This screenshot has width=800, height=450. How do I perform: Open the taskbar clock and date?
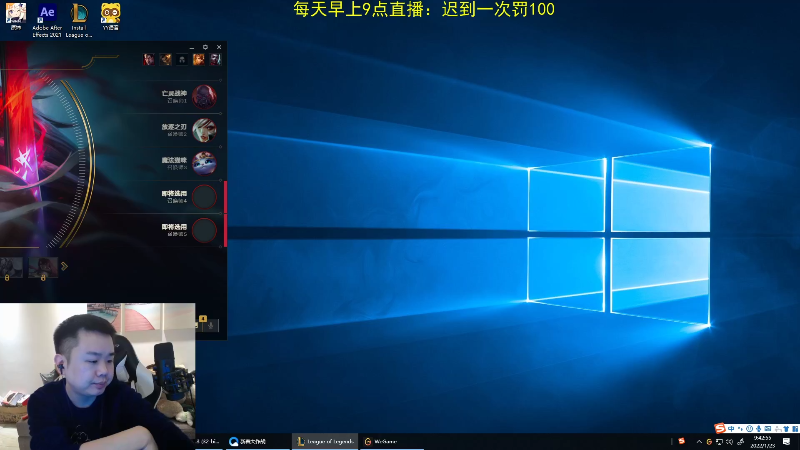click(763, 442)
